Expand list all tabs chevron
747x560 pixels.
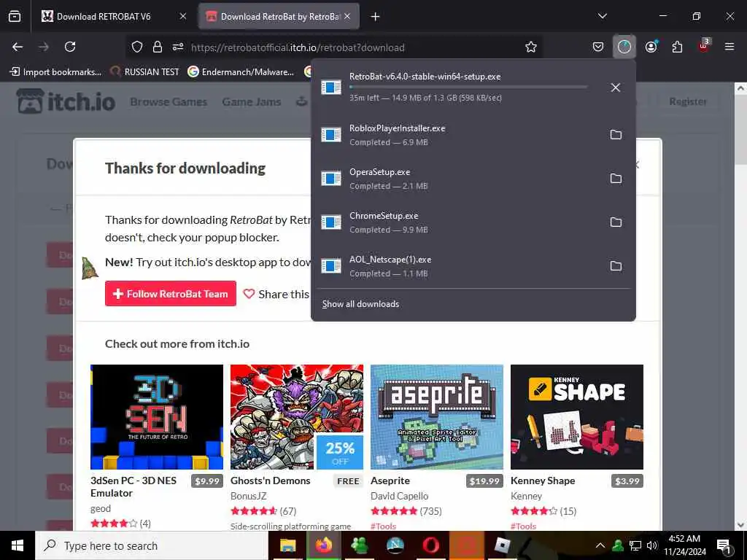click(x=602, y=16)
